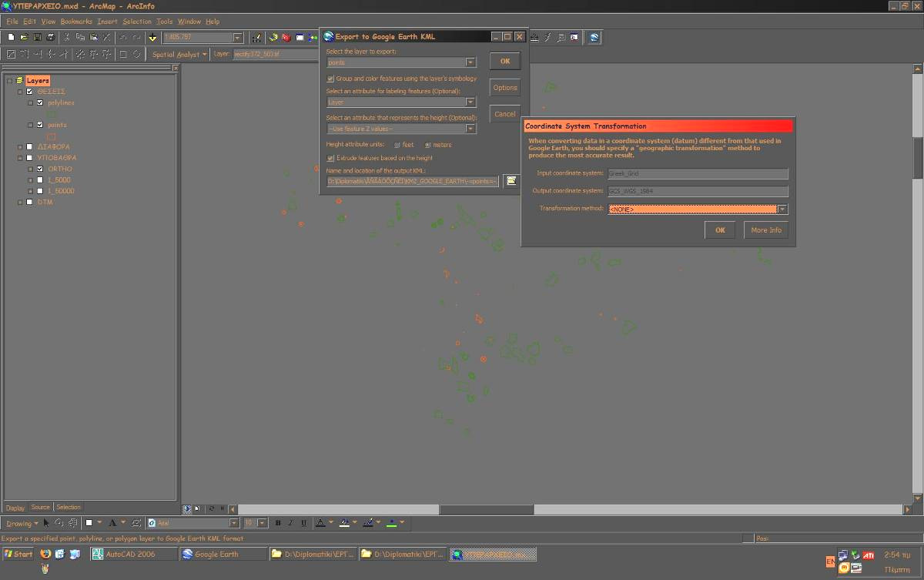Launch Firefox from quick launch
924x580 pixels.
tap(45, 553)
